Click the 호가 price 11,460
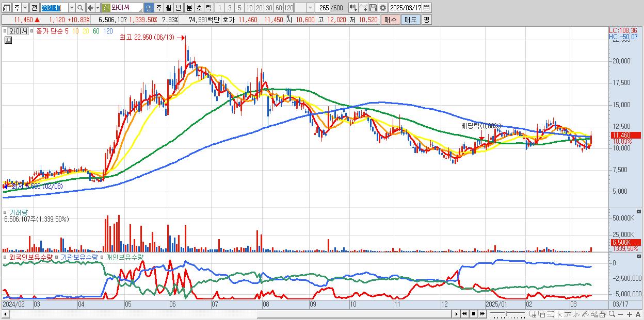This screenshot has width=644, height=320. click(248, 20)
